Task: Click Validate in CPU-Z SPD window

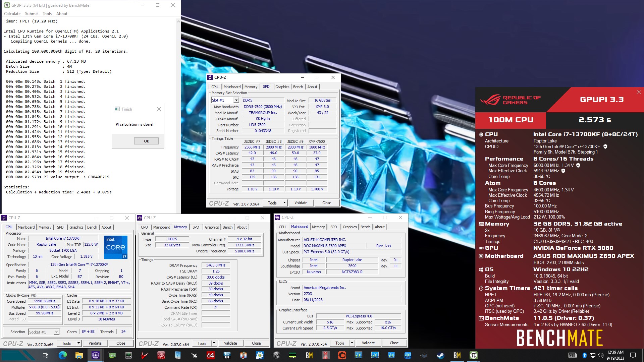Action: [x=301, y=203]
